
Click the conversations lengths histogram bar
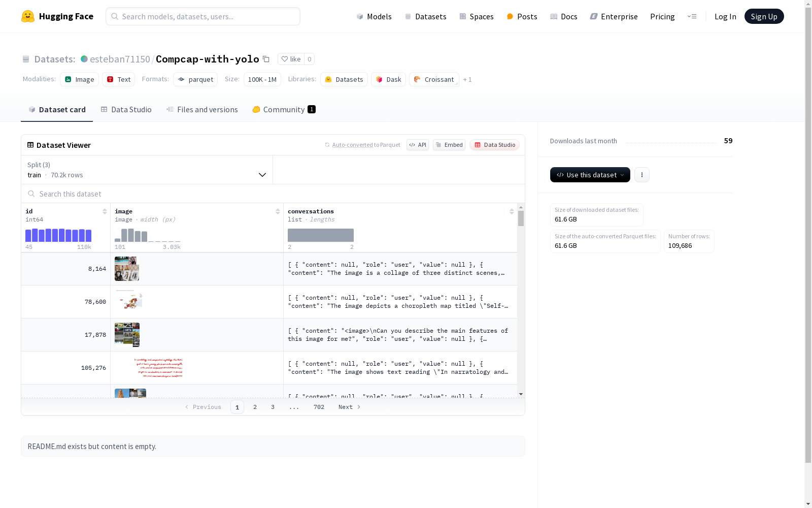pos(321,235)
